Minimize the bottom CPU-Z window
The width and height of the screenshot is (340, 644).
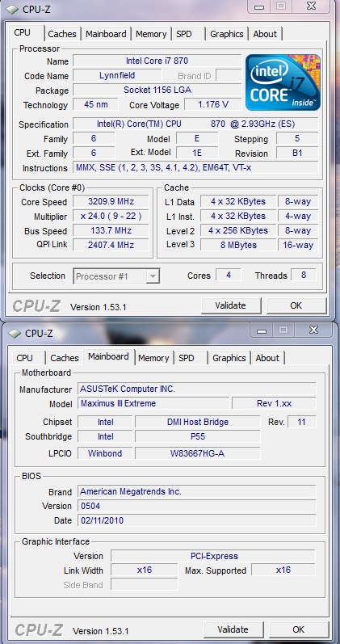pos(262,330)
